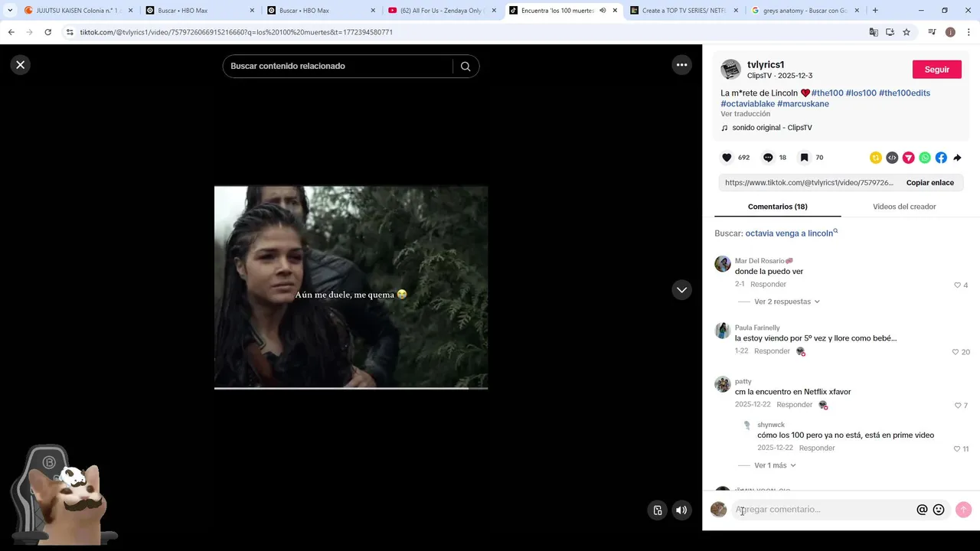Mute the TikTok tab via its speaker icon
The height and width of the screenshot is (551, 980).
coord(603,11)
